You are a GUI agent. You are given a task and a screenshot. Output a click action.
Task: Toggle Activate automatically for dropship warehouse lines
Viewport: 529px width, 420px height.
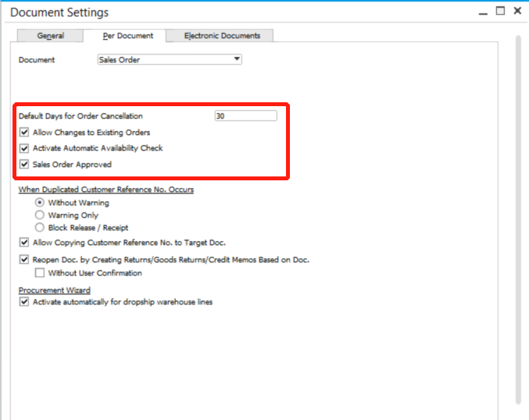click(24, 302)
